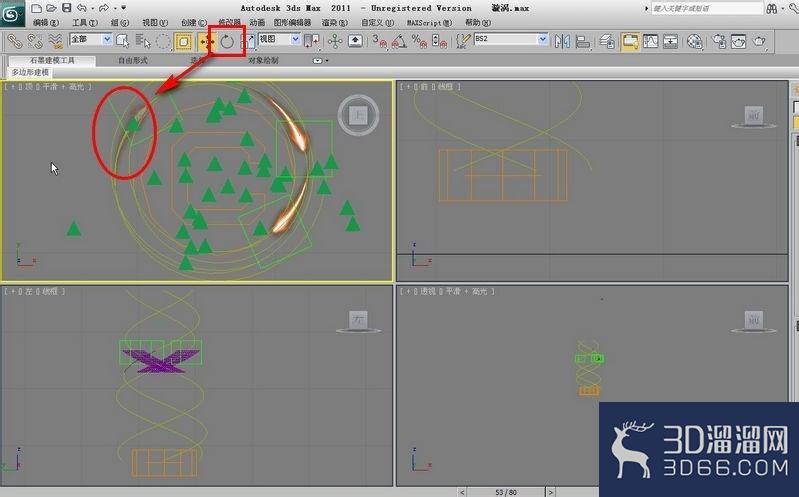The image size is (799, 497).
Task: Click the Align tool icon
Action: point(583,41)
